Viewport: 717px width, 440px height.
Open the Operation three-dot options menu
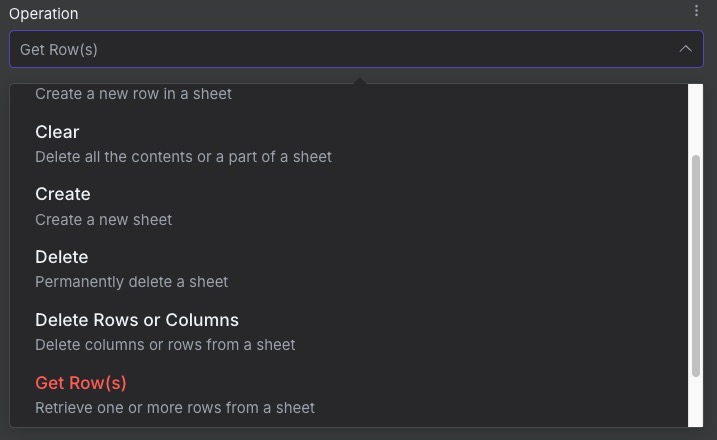pos(696,11)
